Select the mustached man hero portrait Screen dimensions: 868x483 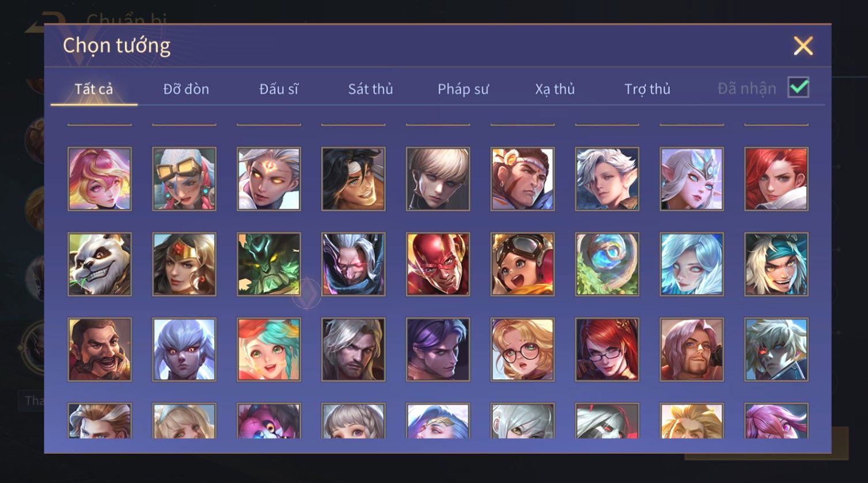[x=100, y=349]
